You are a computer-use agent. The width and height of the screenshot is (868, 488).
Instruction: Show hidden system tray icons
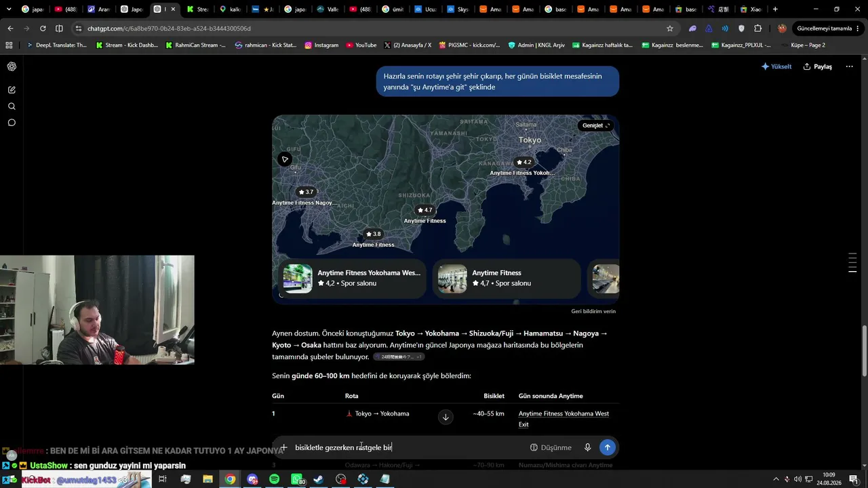[x=776, y=479]
